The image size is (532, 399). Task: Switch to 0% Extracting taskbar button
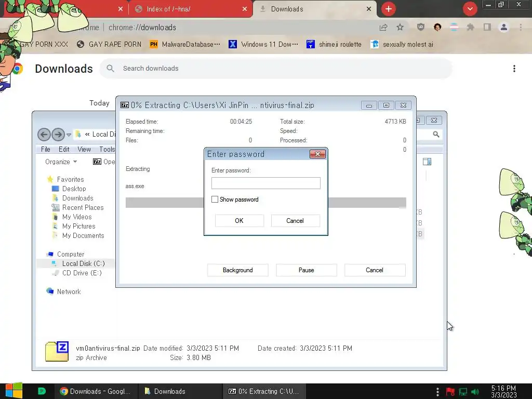(x=264, y=391)
